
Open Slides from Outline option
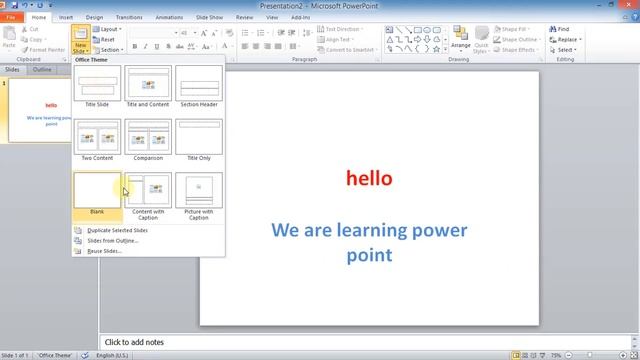point(113,240)
